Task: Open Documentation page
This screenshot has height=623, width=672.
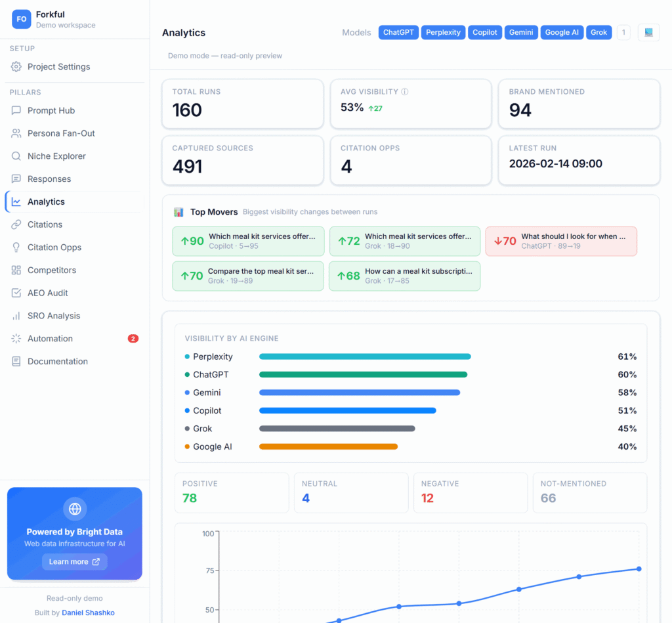Action: [75, 362]
